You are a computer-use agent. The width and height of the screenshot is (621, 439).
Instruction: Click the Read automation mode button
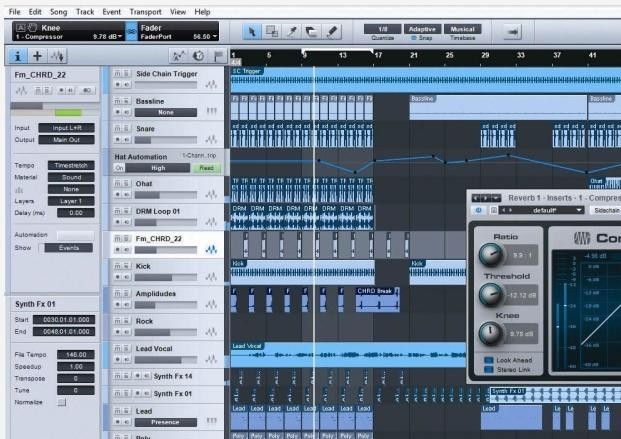206,168
